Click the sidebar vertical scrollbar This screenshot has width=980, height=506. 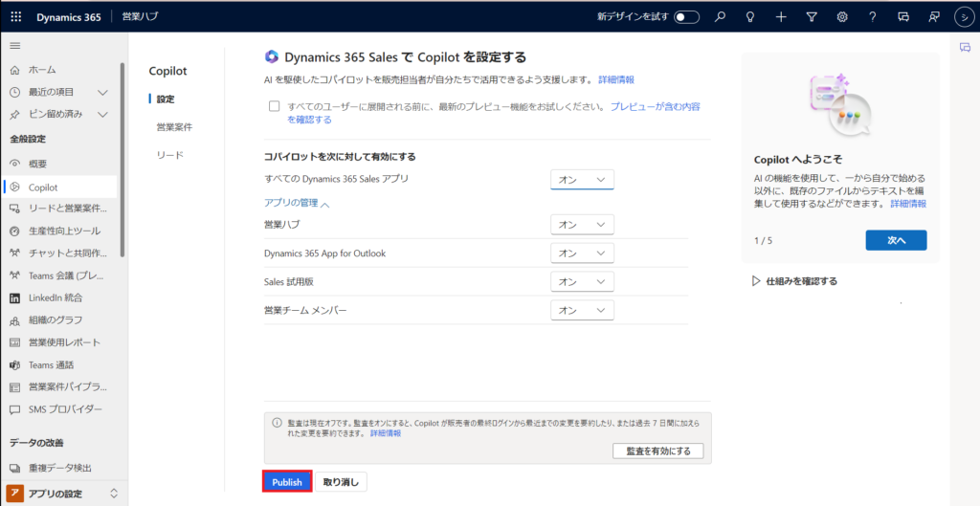(122, 160)
